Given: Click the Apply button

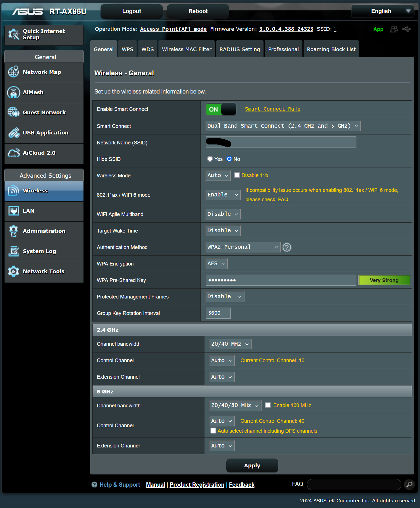Looking at the screenshot, I should click(252, 465).
